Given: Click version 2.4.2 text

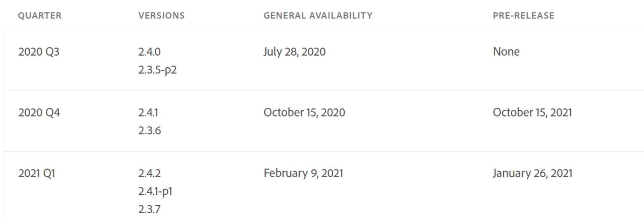Looking at the screenshot, I should click(149, 173).
